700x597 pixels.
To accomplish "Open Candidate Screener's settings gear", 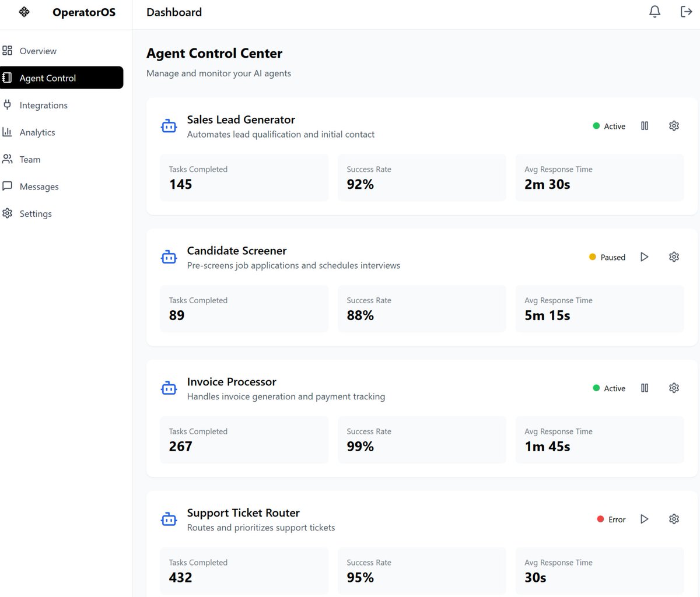I will 674,257.
